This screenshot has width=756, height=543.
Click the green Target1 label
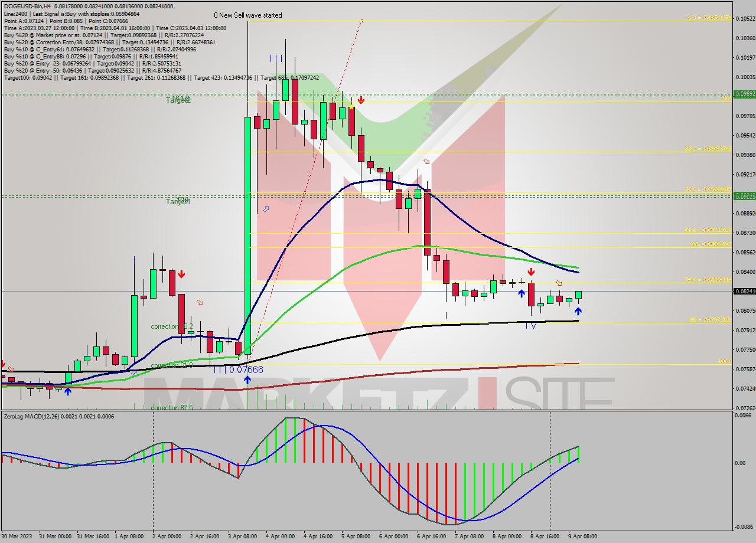point(178,202)
